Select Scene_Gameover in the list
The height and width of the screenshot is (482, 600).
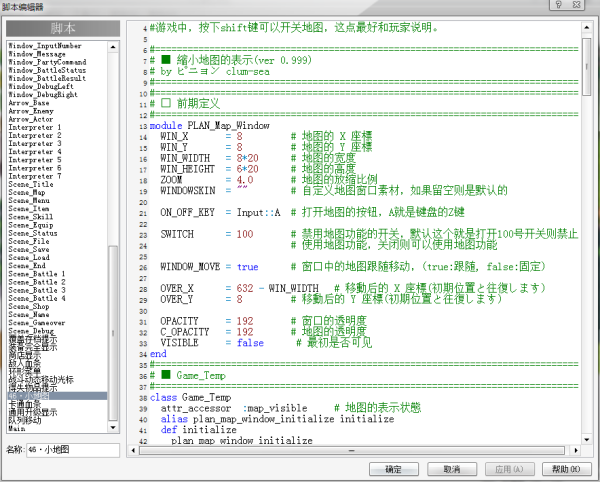(x=36, y=323)
